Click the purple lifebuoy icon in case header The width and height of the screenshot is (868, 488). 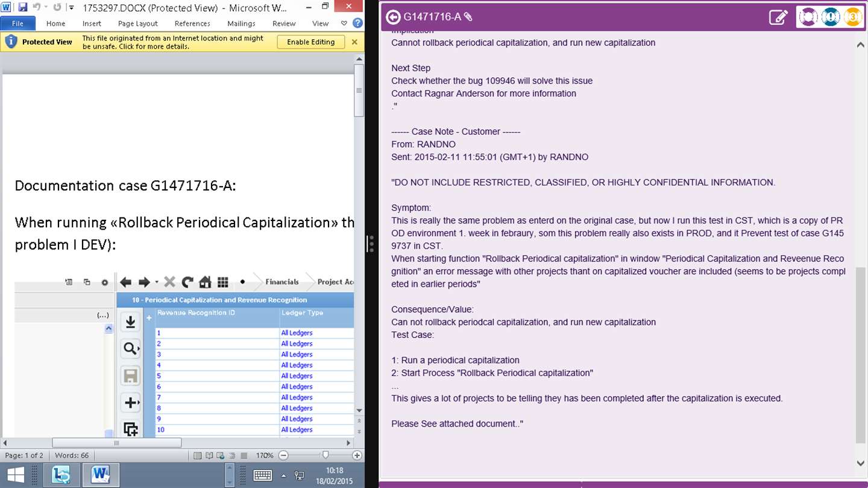809,17
